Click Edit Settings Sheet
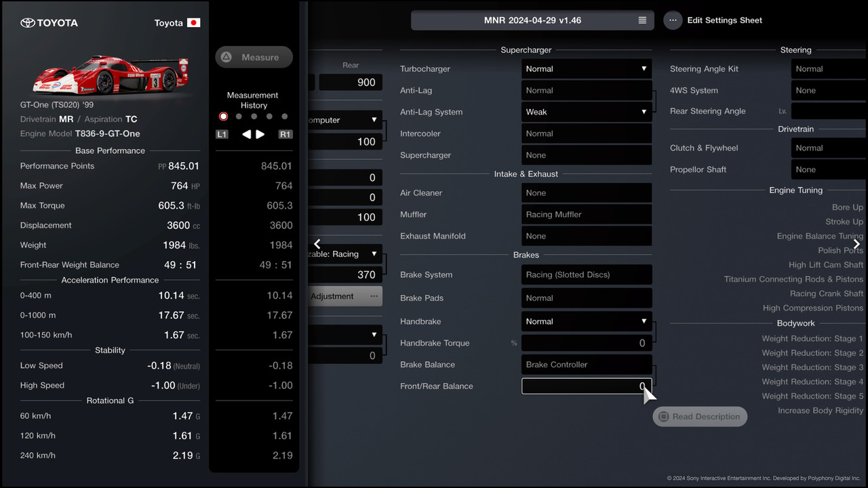Screen dimensions: 868x488 click(x=724, y=20)
